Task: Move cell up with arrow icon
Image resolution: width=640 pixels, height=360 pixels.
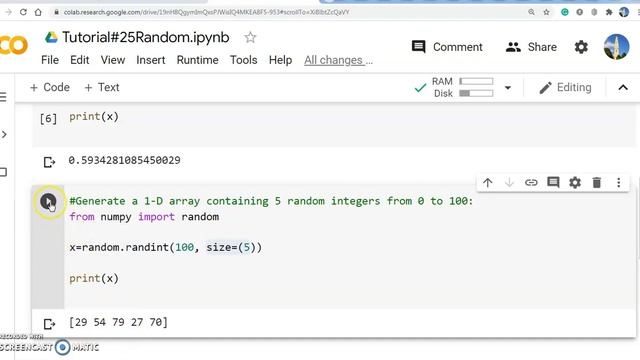Action: coord(488,182)
